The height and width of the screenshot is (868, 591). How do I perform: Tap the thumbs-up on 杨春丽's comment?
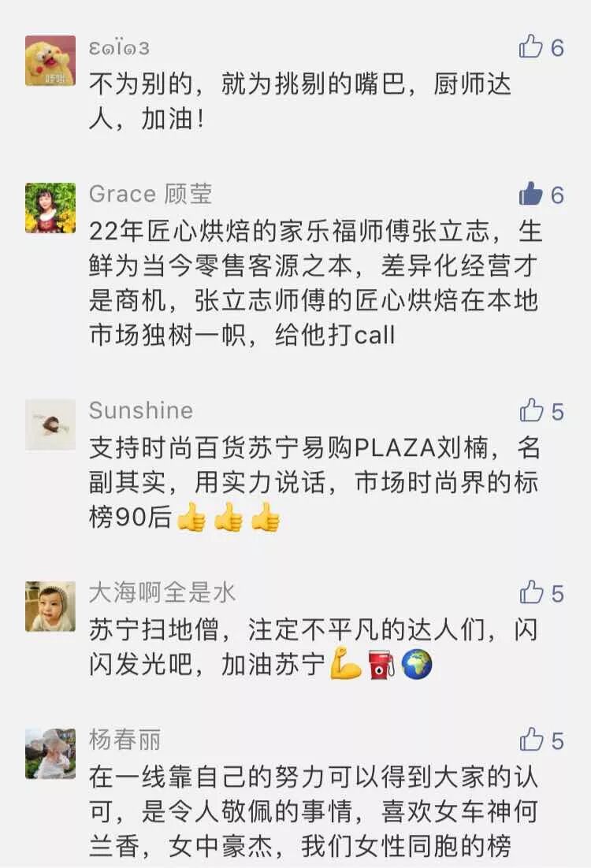point(531,740)
